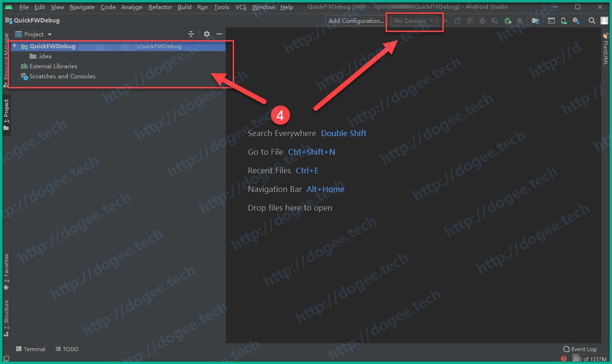Image resolution: width=612 pixels, height=364 pixels.
Task: Open the VCS menu
Action: tap(241, 7)
